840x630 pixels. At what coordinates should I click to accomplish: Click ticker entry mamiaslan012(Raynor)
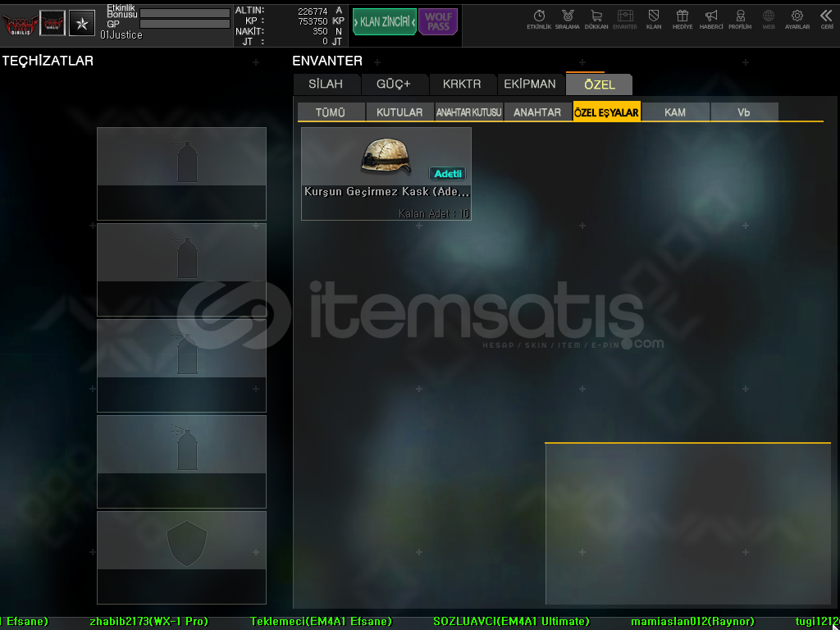pyautogui.click(x=692, y=622)
